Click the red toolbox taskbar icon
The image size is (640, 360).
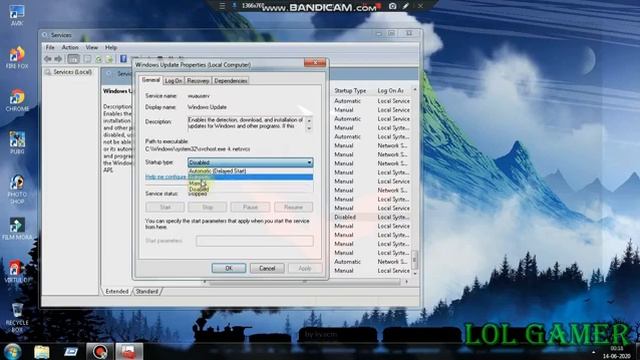click(x=129, y=352)
